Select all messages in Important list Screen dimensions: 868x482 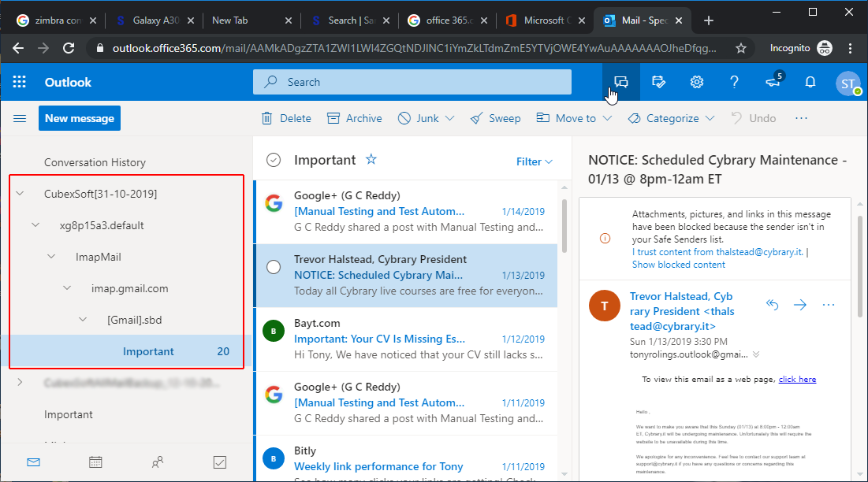pyautogui.click(x=274, y=161)
